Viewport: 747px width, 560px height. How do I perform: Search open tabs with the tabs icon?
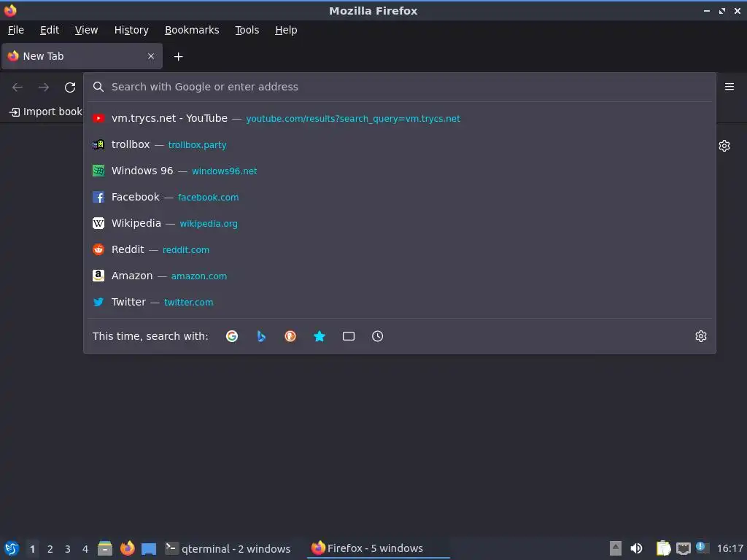tap(348, 336)
